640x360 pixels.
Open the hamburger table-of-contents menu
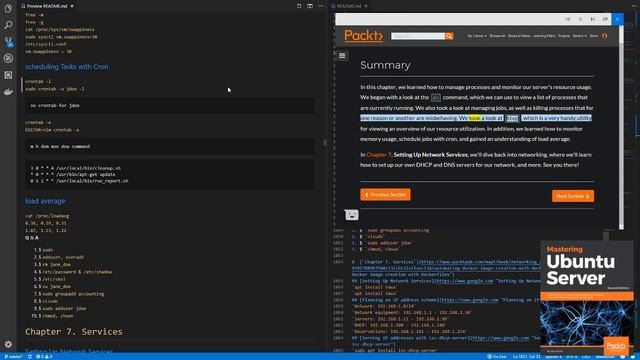[342, 56]
